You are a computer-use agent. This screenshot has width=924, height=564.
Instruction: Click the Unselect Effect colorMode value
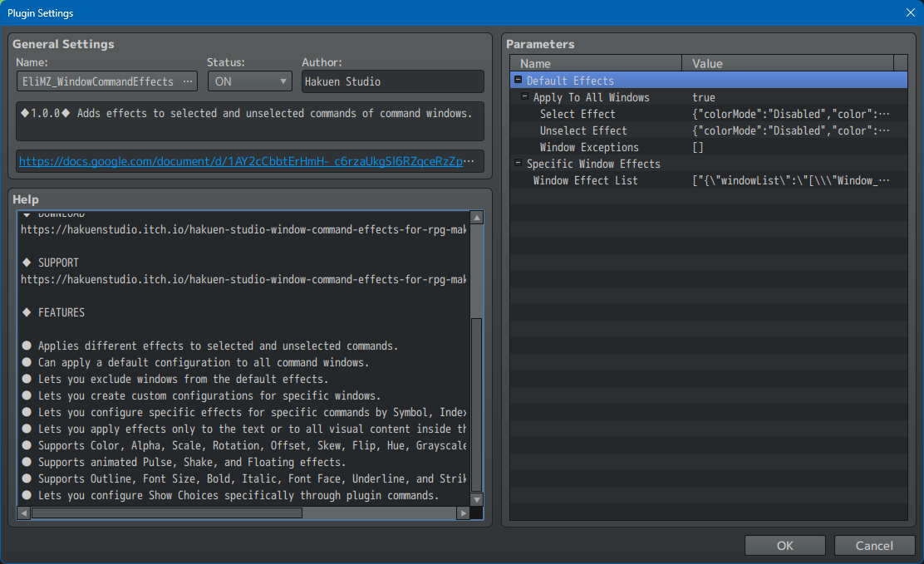coord(791,130)
